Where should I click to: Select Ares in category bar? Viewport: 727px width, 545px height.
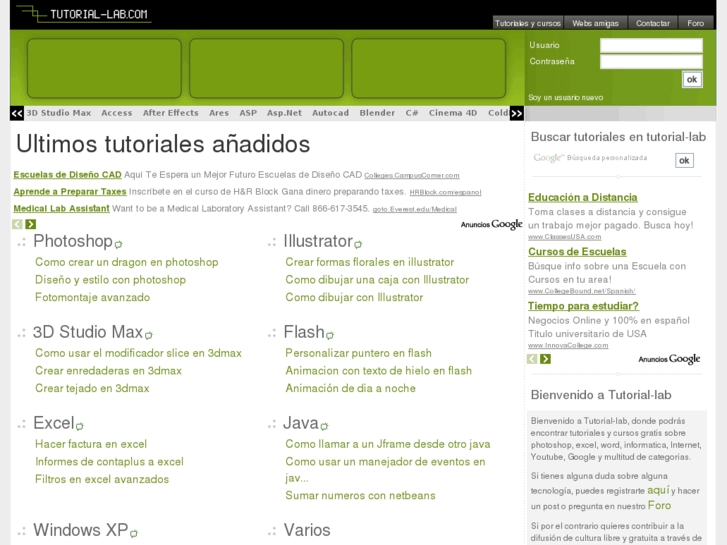pyautogui.click(x=219, y=113)
